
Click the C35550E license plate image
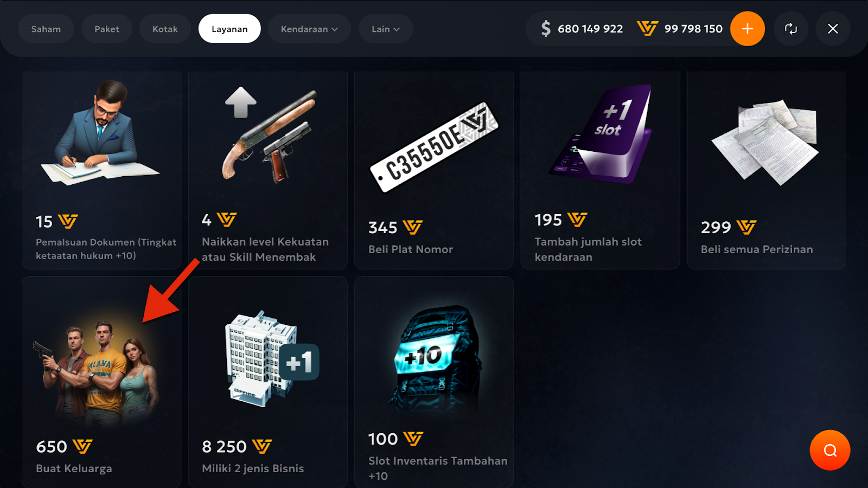click(434, 147)
